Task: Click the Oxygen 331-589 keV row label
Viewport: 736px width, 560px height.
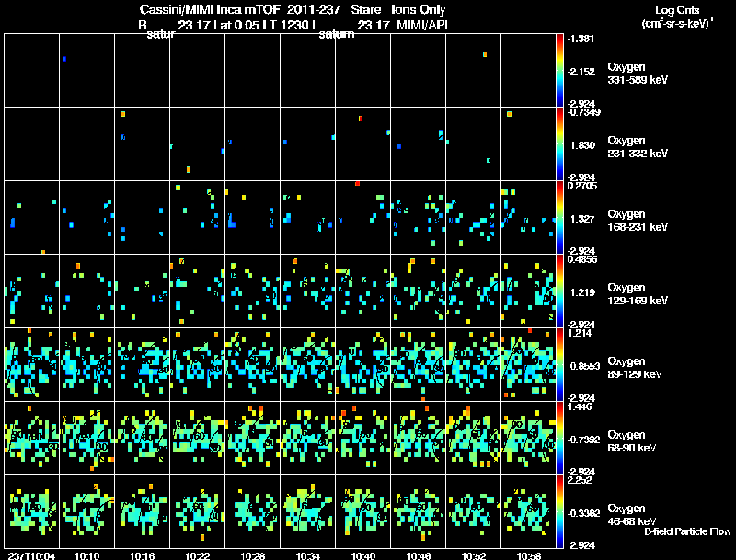Action: coord(638,74)
